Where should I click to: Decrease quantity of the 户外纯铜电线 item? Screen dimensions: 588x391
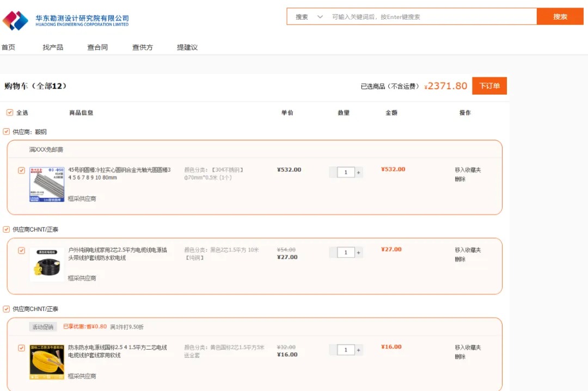point(333,252)
